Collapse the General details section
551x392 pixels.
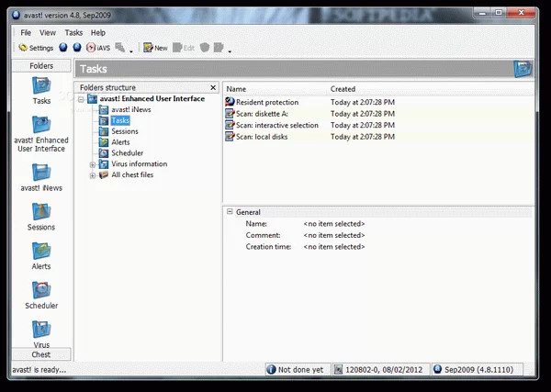(x=230, y=211)
